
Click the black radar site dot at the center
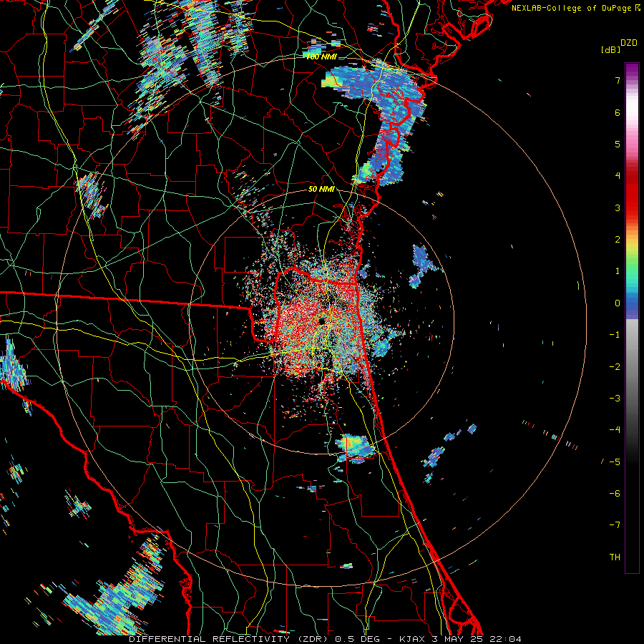[x=321, y=321]
